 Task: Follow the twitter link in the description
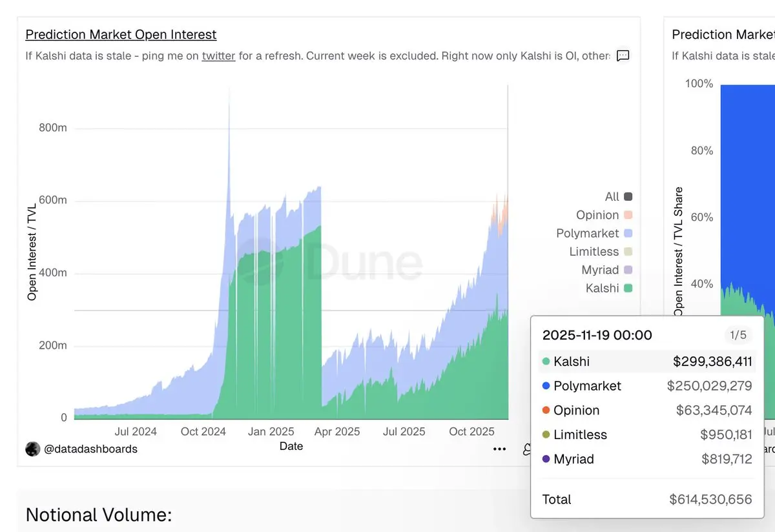tap(218, 56)
